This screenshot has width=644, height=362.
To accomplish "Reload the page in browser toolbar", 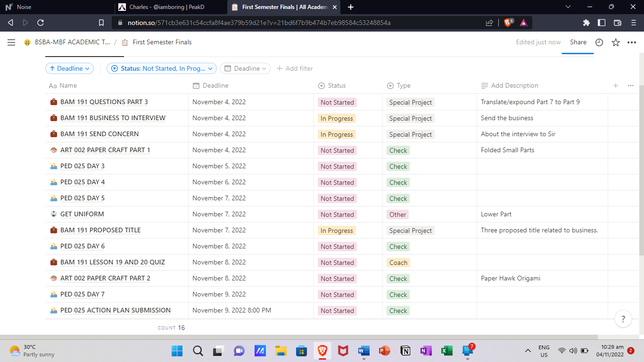I will pyautogui.click(x=41, y=23).
